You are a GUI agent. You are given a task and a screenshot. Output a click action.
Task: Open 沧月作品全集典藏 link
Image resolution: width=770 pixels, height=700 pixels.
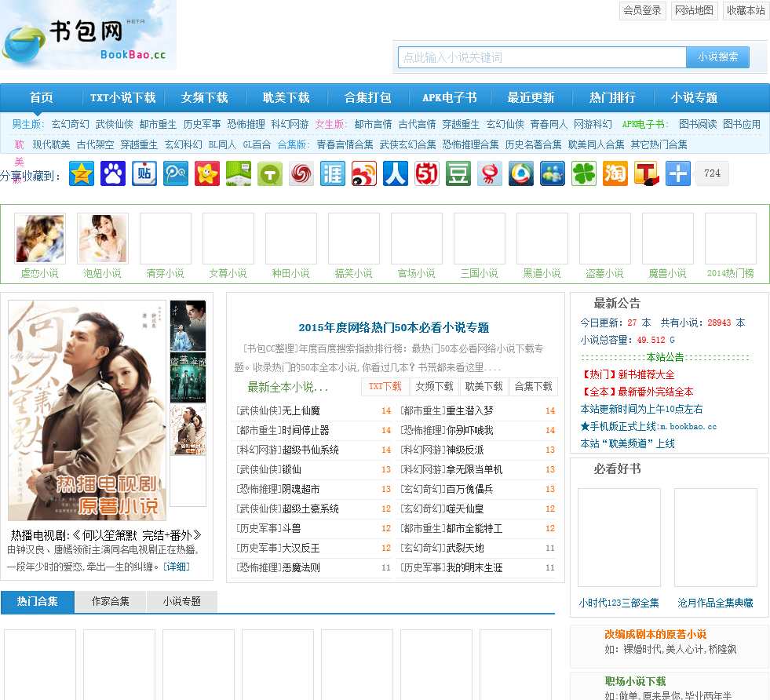pos(716,603)
